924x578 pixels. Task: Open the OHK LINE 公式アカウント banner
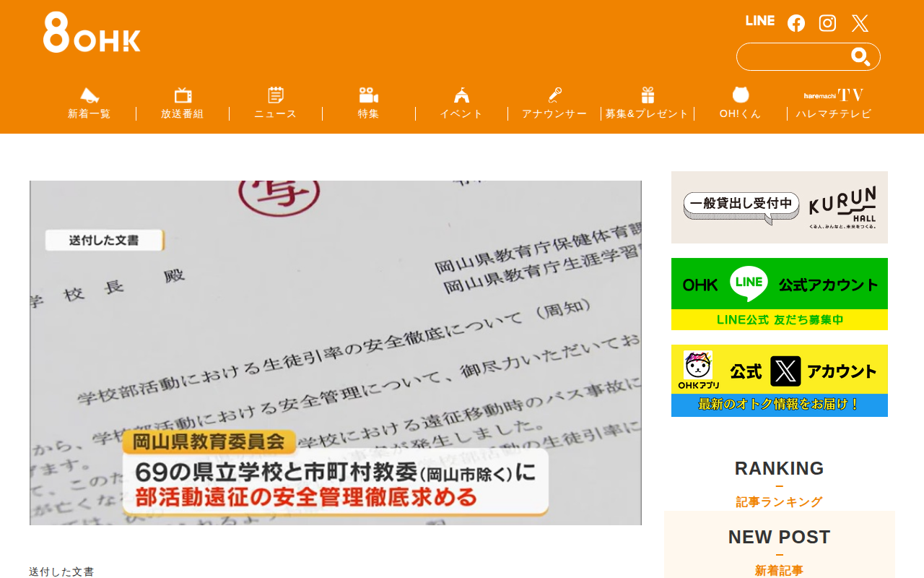click(780, 294)
